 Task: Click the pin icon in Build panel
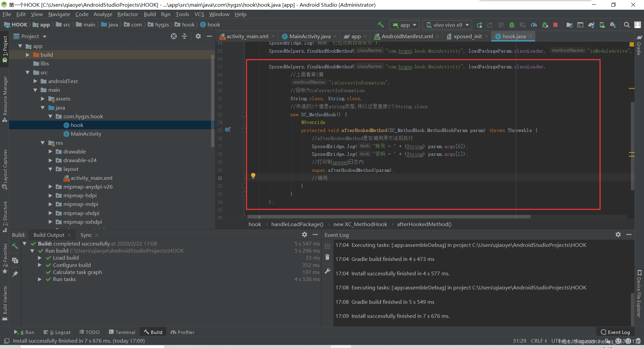coord(15,274)
